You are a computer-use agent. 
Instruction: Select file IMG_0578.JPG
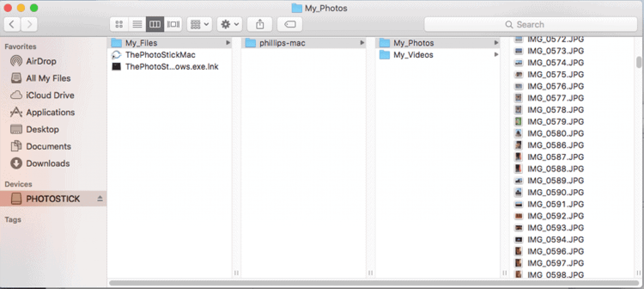click(x=555, y=110)
